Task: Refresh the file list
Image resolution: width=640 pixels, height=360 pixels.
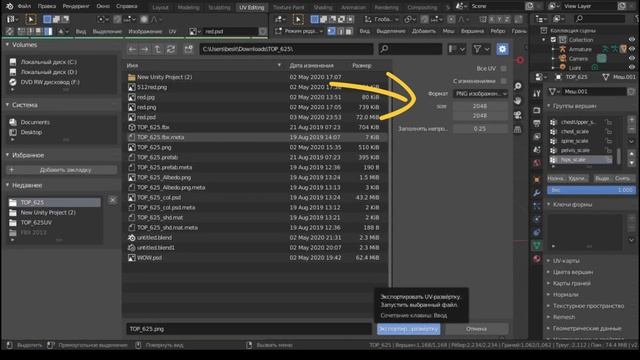Action: [x=171, y=49]
